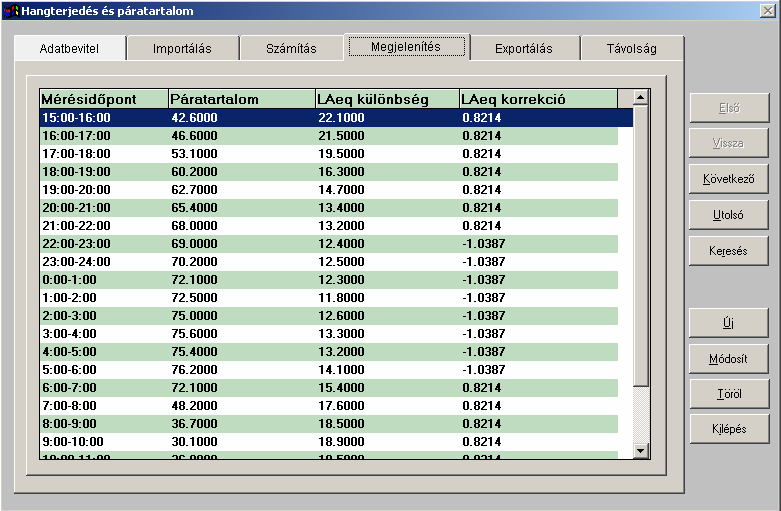Click humidity value 76.2000
This screenshot has height=511, width=781.
click(194, 370)
